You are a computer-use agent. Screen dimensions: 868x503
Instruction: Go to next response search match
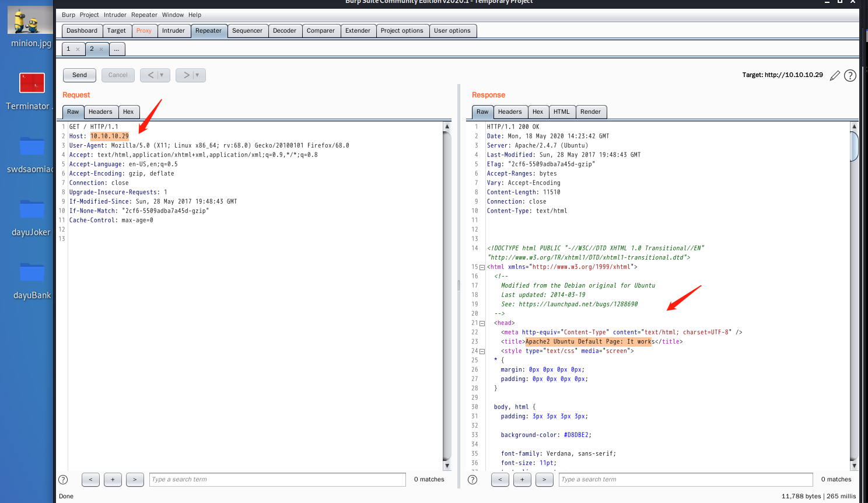point(544,480)
